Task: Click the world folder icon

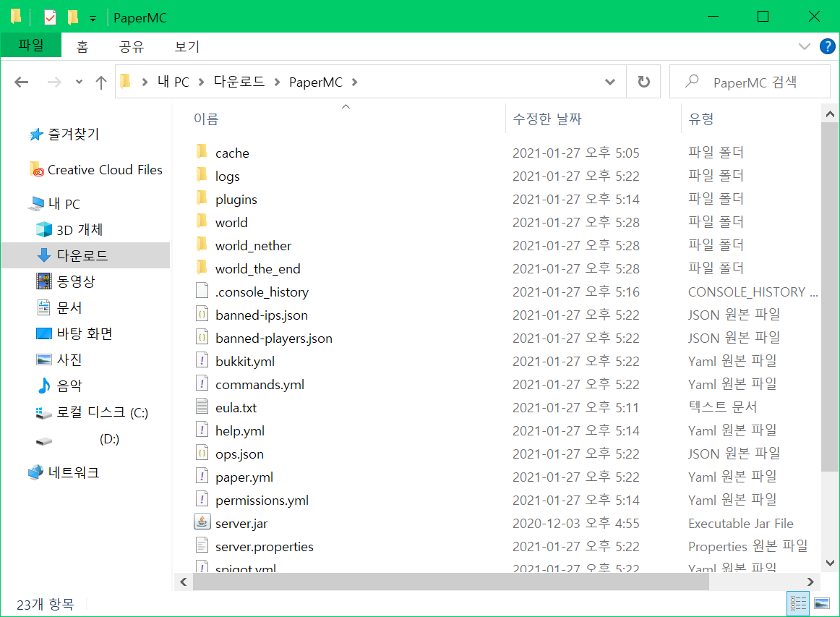Action: 202,221
